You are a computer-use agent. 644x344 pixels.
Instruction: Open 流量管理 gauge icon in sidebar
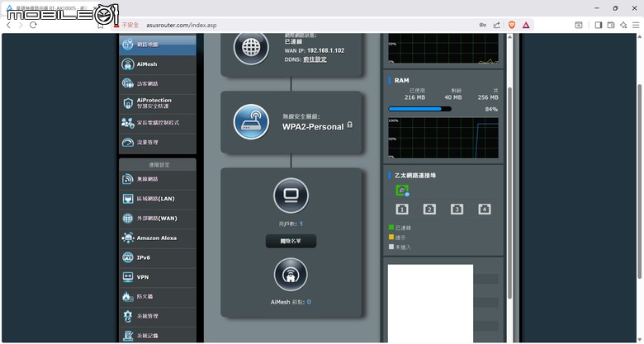tap(128, 142)
